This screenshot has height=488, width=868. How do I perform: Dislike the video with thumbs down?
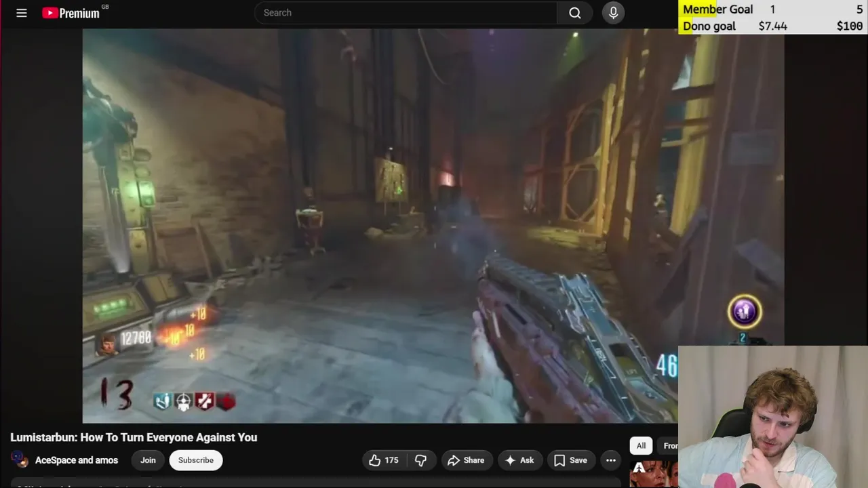point(420,460)
